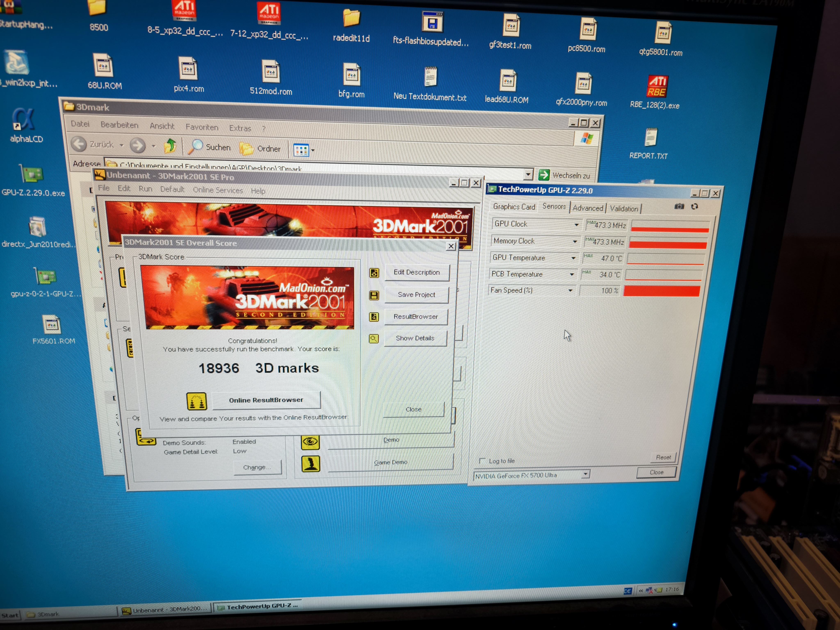Click the Show Details button
This screenshot has height=630, width=840.
pos(415,338)
